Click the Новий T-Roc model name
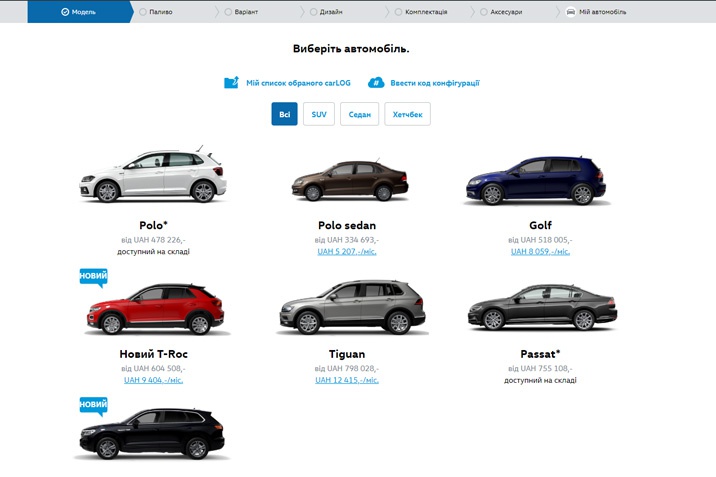This screenshot has width=716, height=477. [x=153, y=354]
